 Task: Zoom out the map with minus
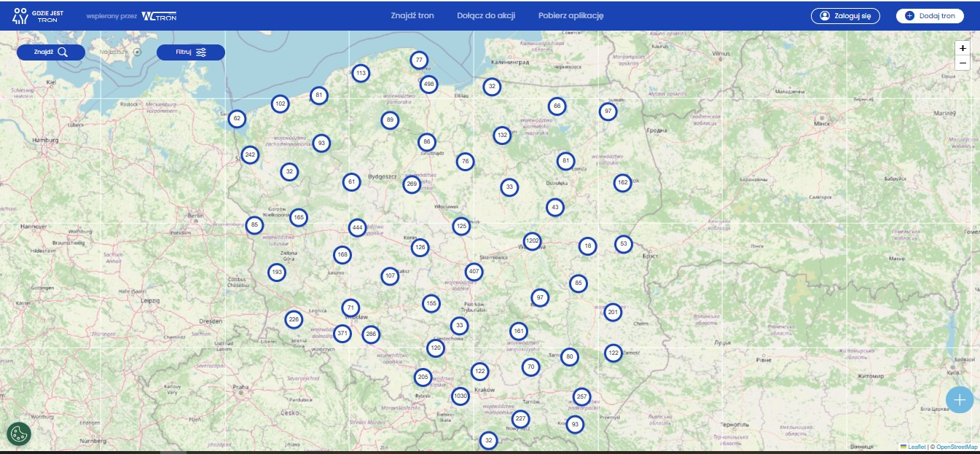[x=963, y=63]
